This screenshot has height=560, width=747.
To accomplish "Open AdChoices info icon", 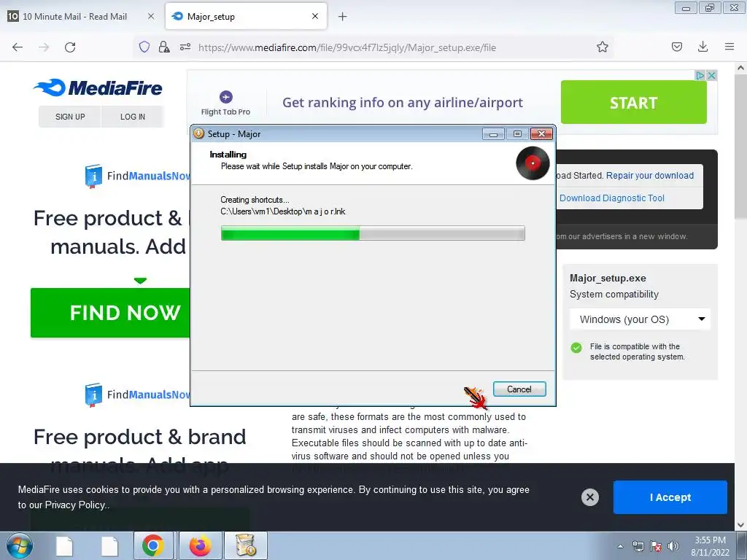I will [700, 75].
